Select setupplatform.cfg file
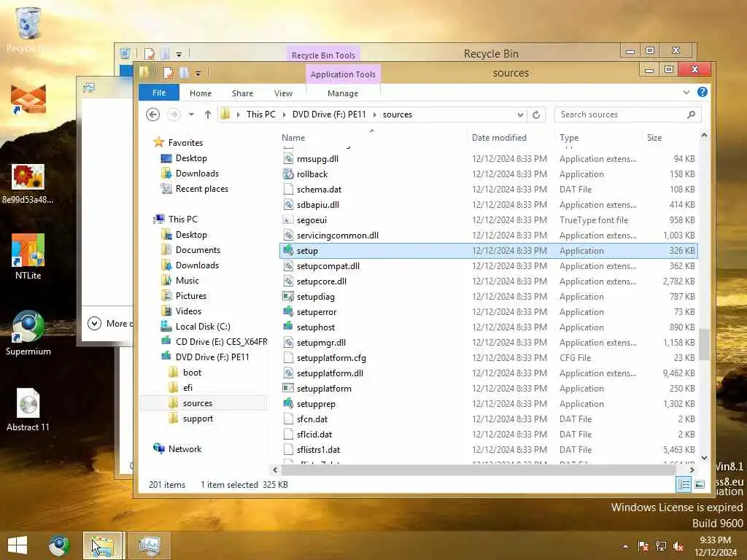The image size is (747, 560). coord(331,357)
